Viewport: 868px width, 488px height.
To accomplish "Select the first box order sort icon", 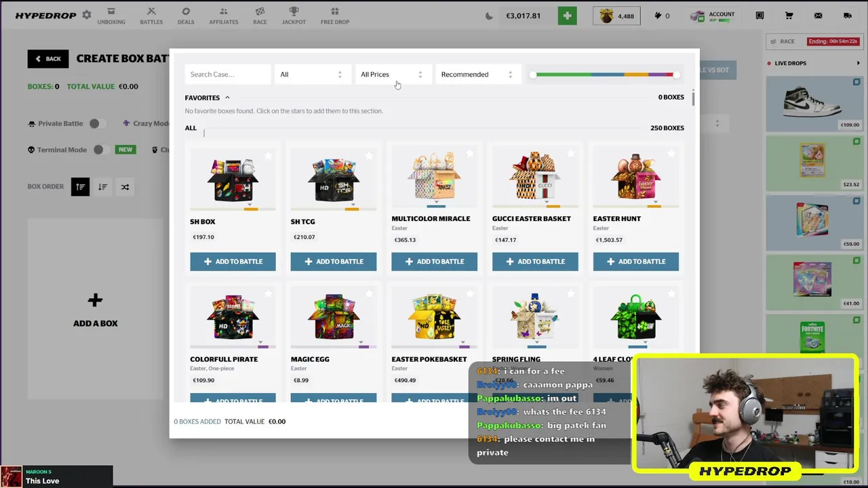I will (x=80, y=186).
